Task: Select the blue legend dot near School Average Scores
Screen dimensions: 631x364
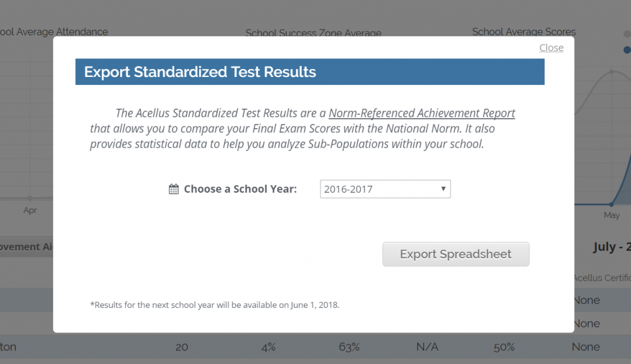Action: click(627, 49)
